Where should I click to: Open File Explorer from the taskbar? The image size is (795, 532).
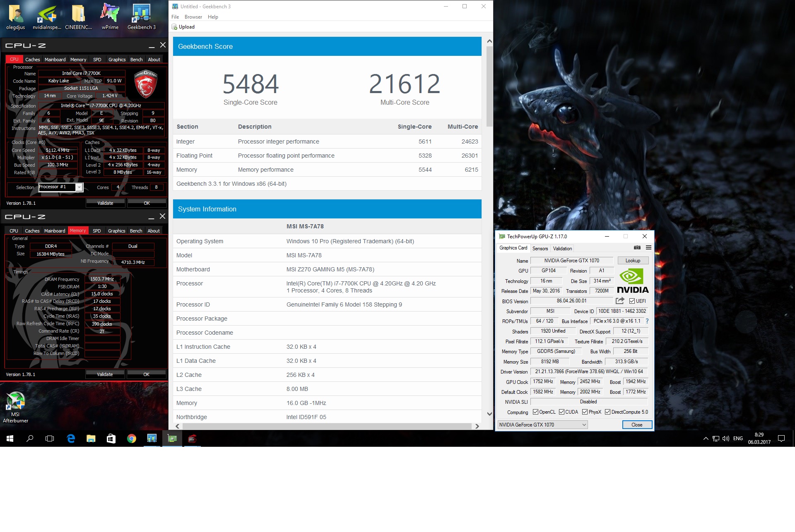tap(91, 439)
